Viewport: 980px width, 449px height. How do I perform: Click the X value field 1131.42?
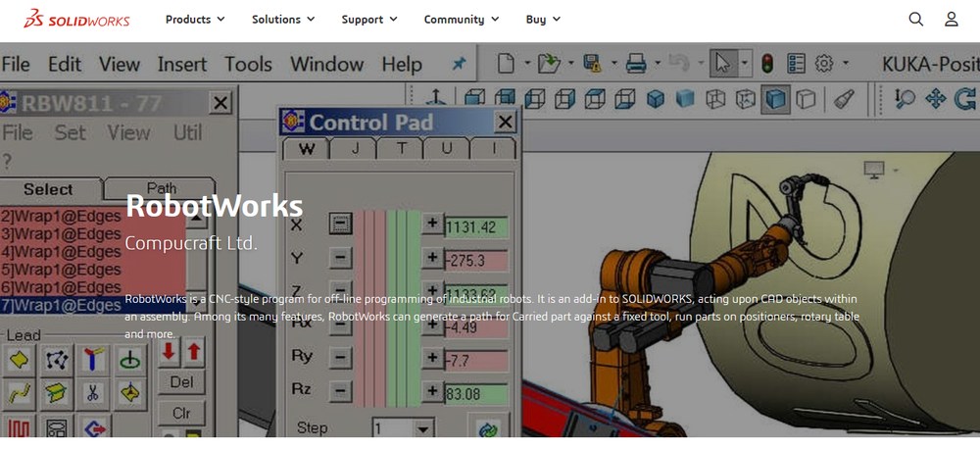click(476, 227)
